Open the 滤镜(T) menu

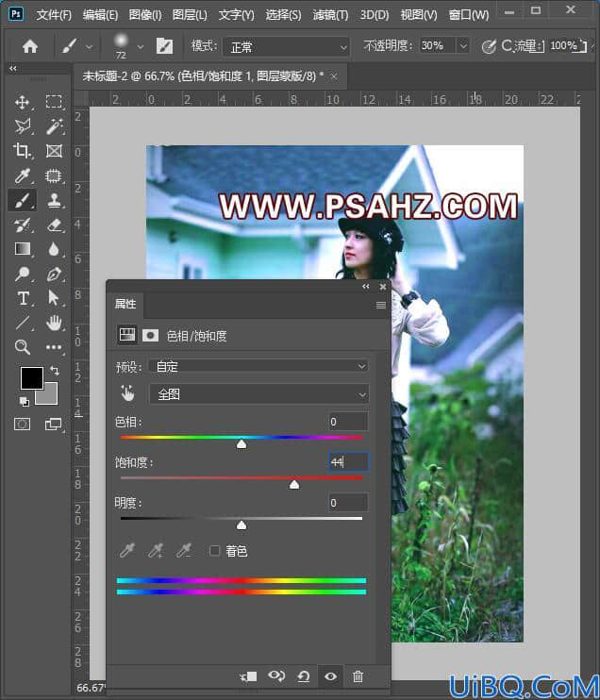(330, 15)
